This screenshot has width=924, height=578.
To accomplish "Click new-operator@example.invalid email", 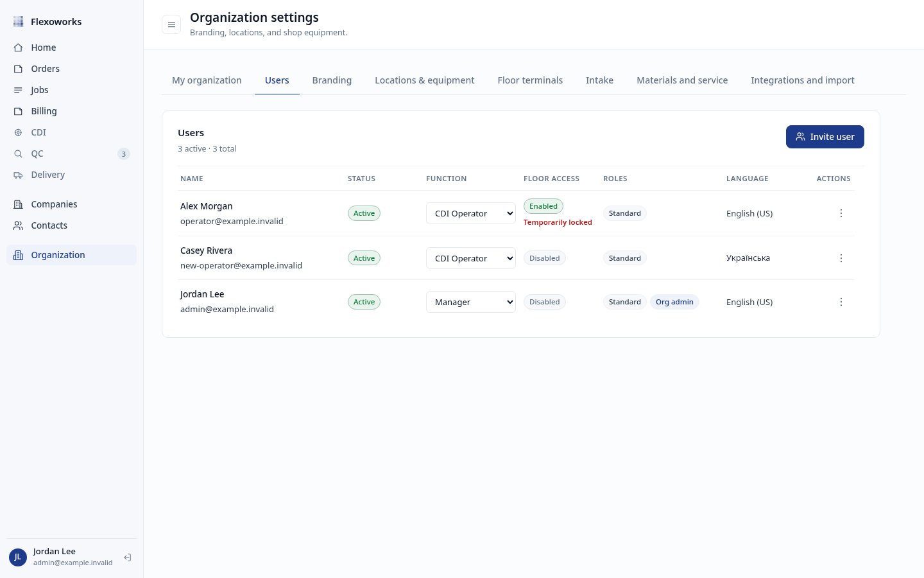I will click(241, 265).
